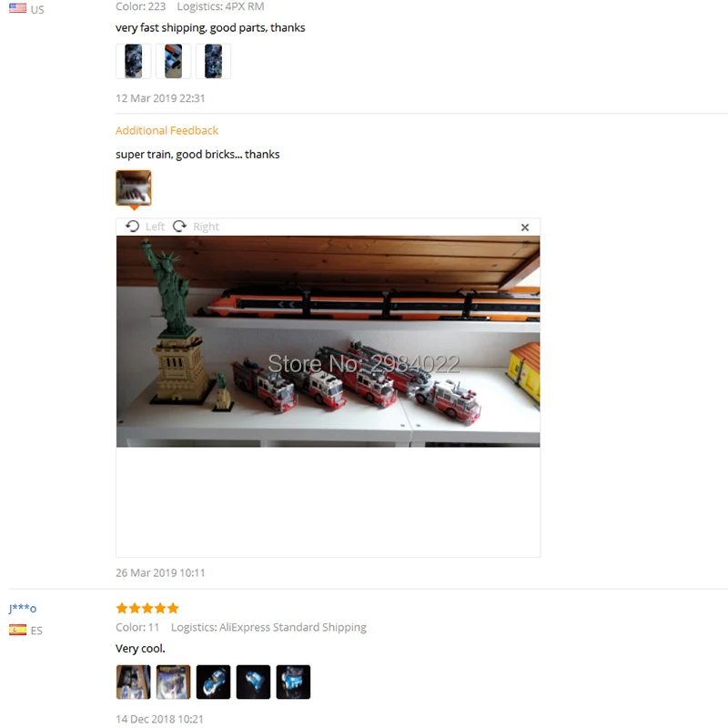Image resolution: width=728 pixels, height=728 pixels.
Task: Open first thumbnail in US review
Action: [x=133, y=61]
